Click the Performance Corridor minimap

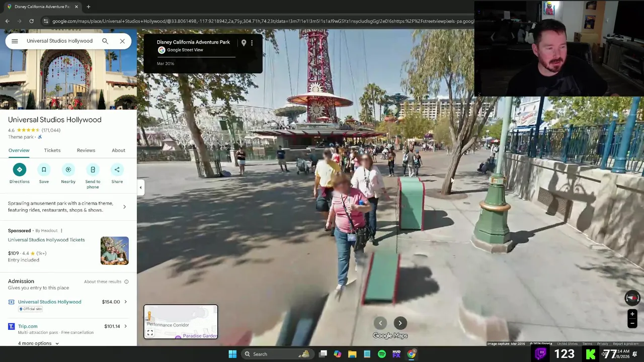181,322
